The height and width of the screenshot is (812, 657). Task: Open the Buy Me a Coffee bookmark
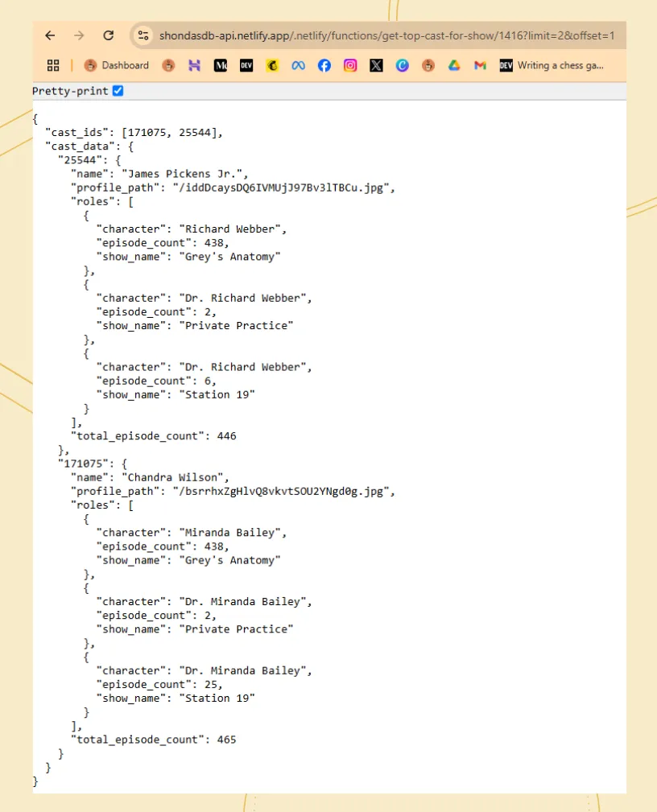(x=427, y=66)
